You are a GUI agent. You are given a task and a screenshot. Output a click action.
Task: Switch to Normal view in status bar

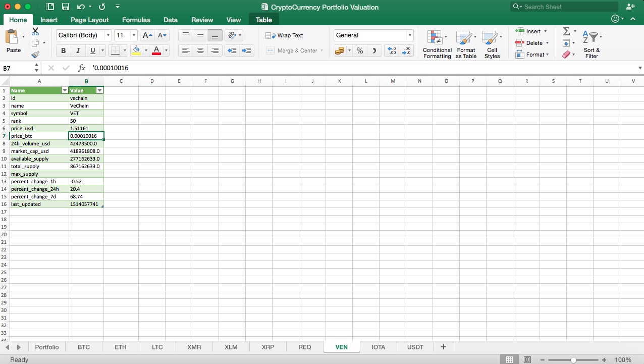510,359
